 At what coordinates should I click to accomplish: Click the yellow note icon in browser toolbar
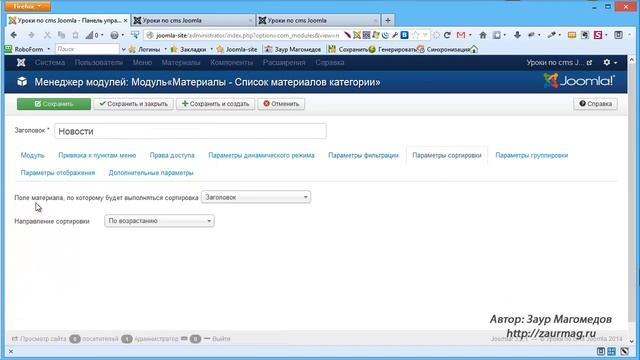[572, 35]
